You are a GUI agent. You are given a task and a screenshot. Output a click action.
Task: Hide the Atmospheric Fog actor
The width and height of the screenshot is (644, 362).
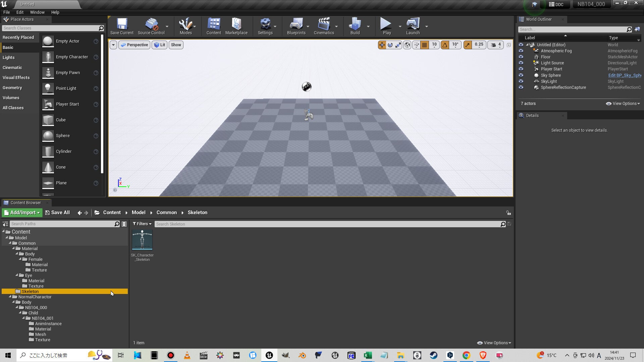(521, 51)
